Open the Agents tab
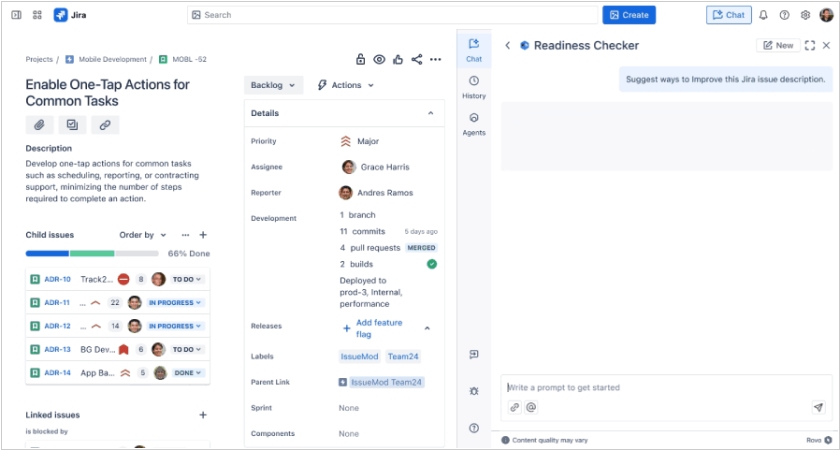This screenshot has height=450, width=840. 474,124
